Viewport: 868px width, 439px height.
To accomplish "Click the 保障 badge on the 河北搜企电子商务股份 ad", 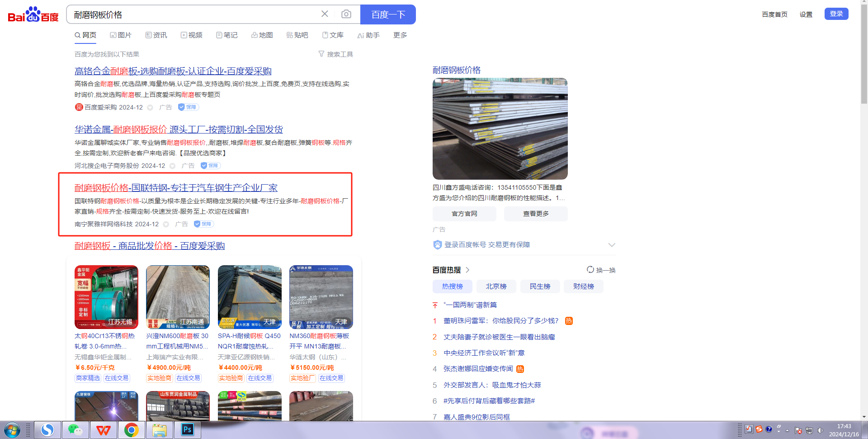I will [211, 166].
